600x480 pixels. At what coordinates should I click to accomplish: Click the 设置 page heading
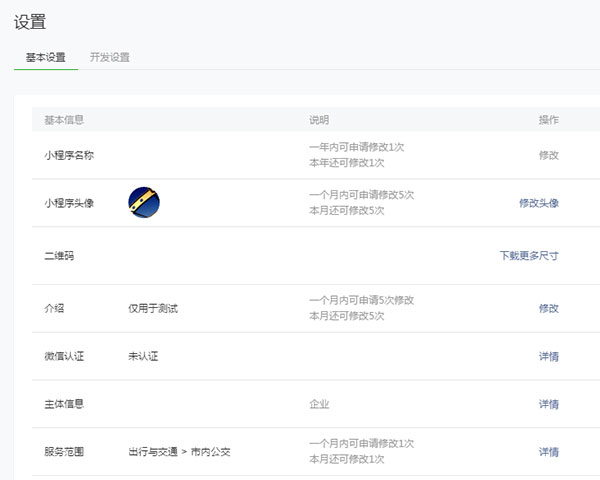[x=30, y=22]
